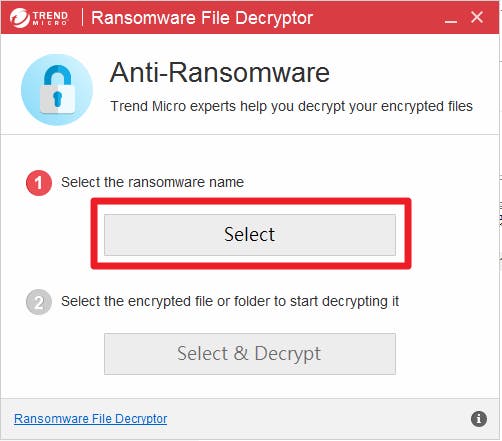
Task: Open the info icon in footer
Action: pos(479,419)
